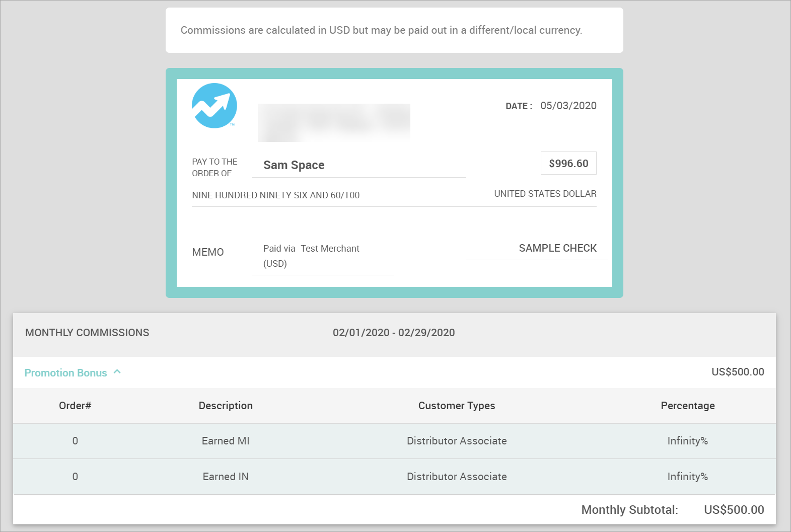Click the Promotion Bonus link text
This screenshot has width=791, height=532.
65,373
